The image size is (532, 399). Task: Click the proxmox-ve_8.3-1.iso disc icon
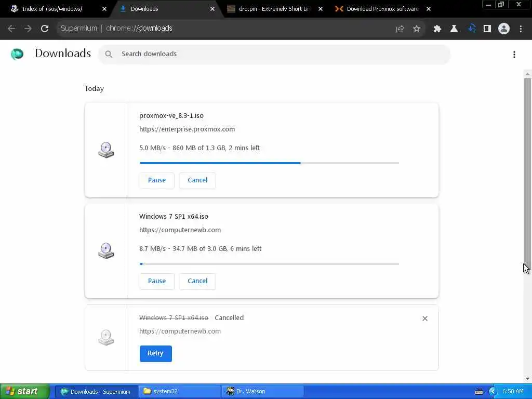[x=106, y=150]
